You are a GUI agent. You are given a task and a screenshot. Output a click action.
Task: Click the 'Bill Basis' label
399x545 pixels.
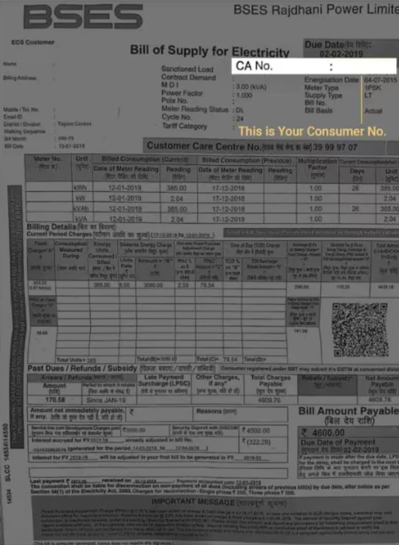coord(318,111)
